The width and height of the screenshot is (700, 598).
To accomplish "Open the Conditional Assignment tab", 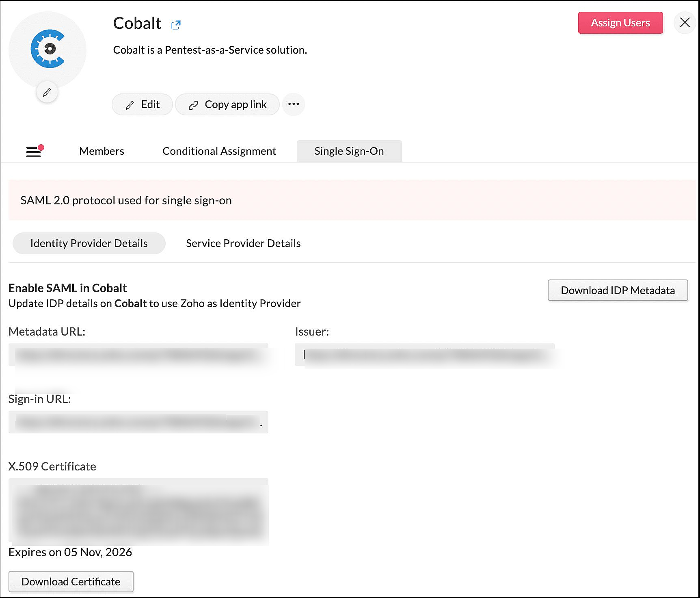I will [x=219, y=151].
